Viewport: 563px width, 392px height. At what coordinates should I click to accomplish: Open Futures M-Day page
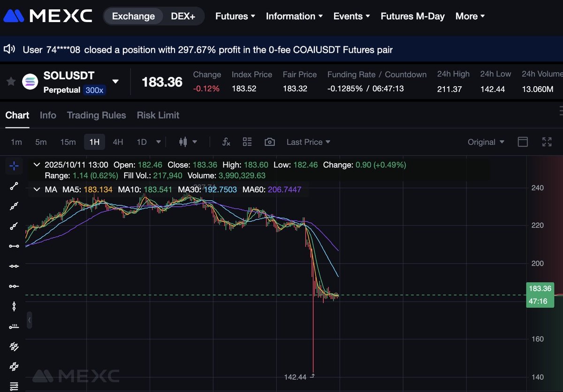[x=412, y=16]
